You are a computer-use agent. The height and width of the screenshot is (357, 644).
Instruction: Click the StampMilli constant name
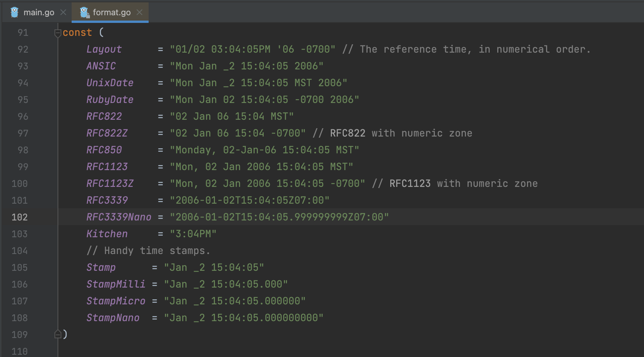point(116,284)
